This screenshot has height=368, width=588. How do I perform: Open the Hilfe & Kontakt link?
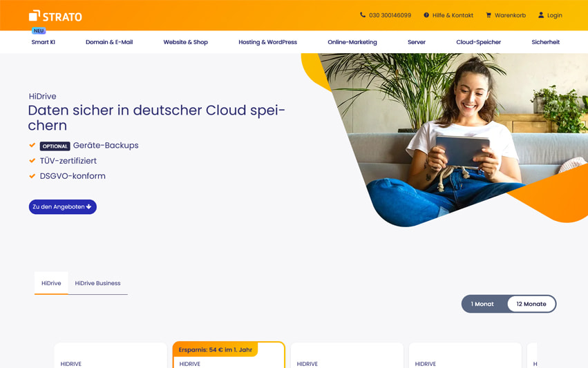point(453,15)
